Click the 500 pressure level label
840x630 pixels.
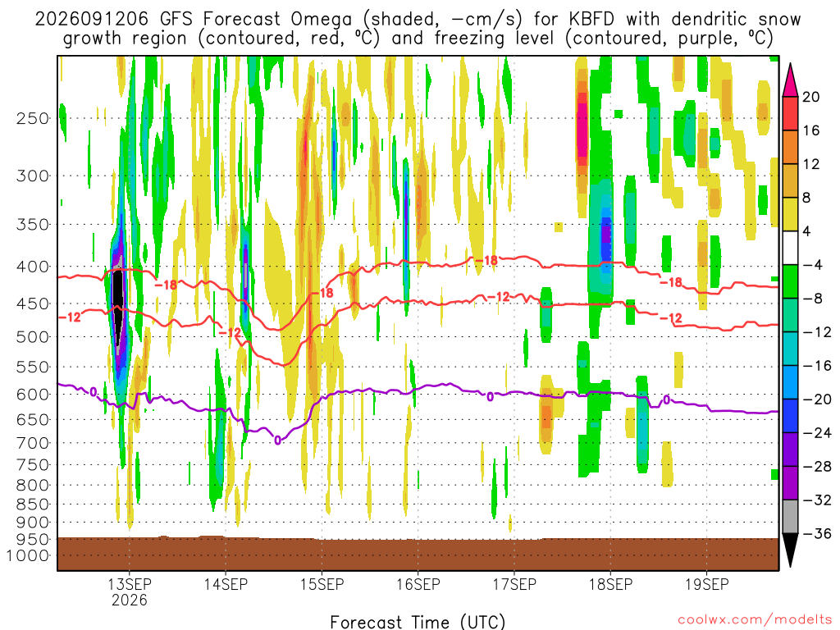point(33,337)
